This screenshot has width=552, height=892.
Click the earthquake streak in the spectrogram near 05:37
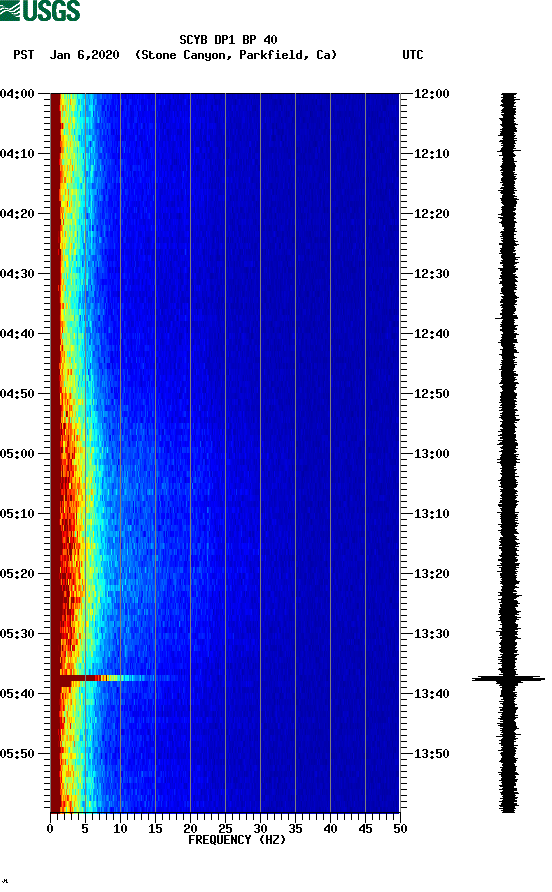coord(114,678)
